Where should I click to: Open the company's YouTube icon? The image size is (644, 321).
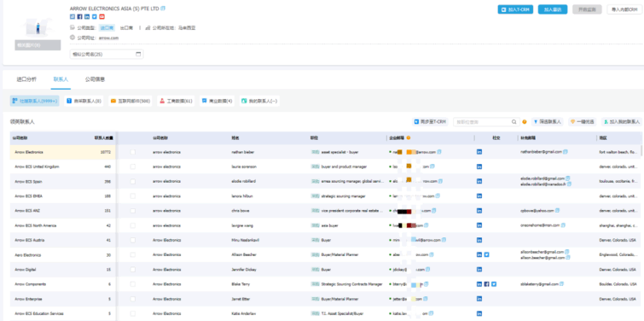102,16
